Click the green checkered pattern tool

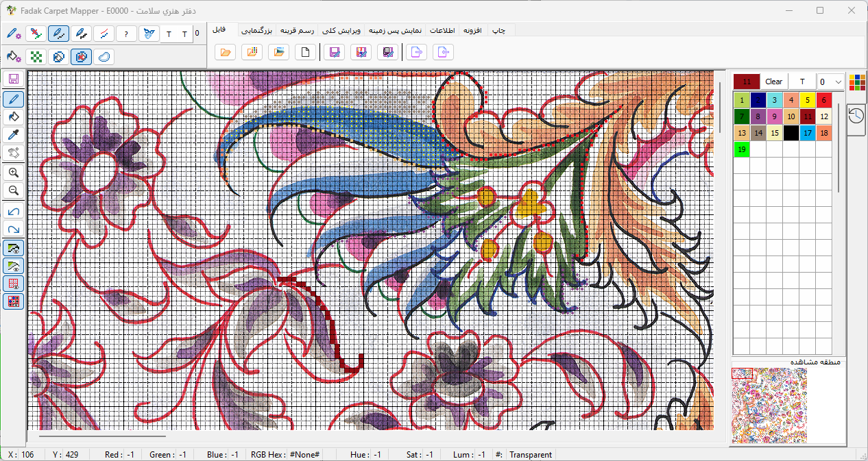click(36, 57)
